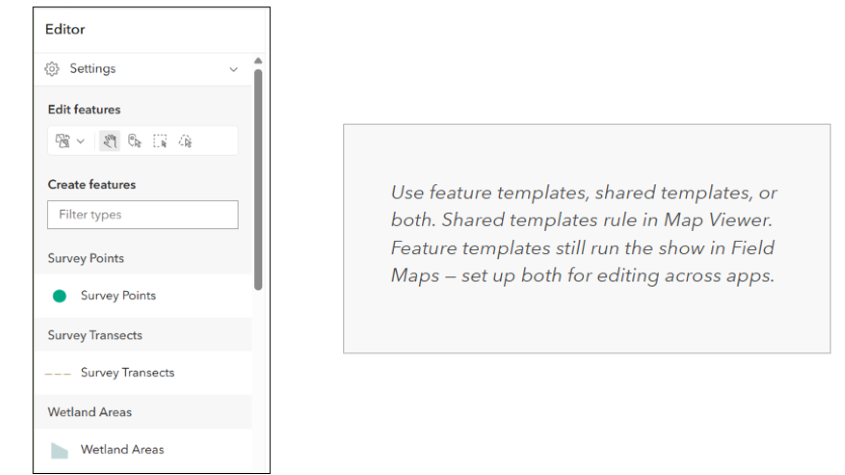Click the Wetland Areas polygon symbol
The height and width of the screenshot is (475, 845).
click(60, 450)
